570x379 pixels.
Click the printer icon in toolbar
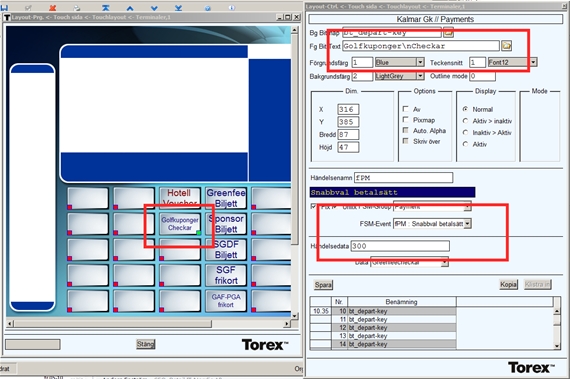(x=77, y=7)
